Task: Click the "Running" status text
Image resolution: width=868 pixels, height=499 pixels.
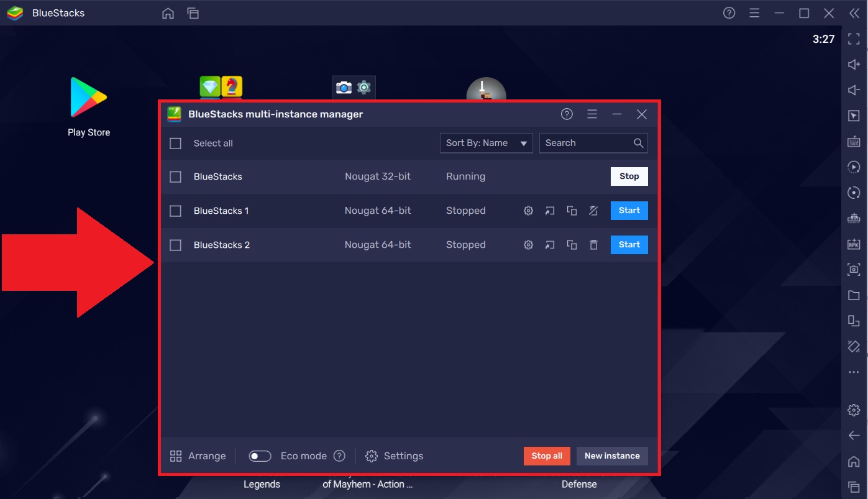Action: (465, 176)
